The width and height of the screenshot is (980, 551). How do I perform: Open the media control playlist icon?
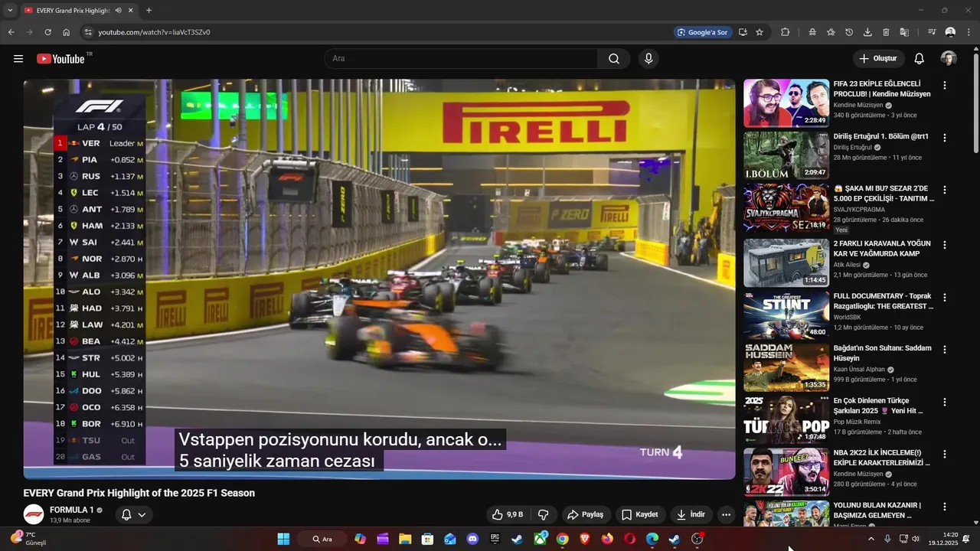click(932, 32)
